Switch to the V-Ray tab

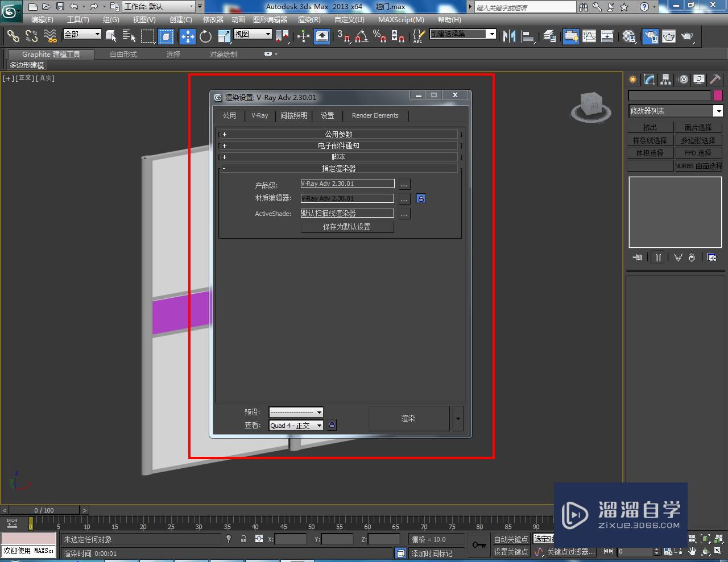260,115
